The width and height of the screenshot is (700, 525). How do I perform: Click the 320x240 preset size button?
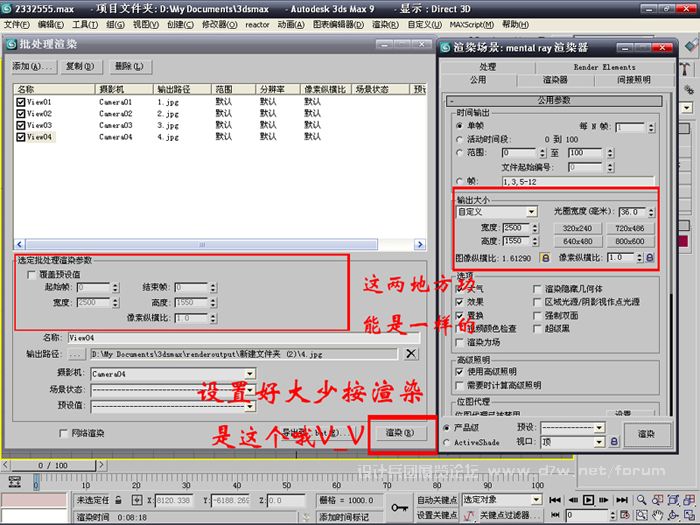[577, 229]
